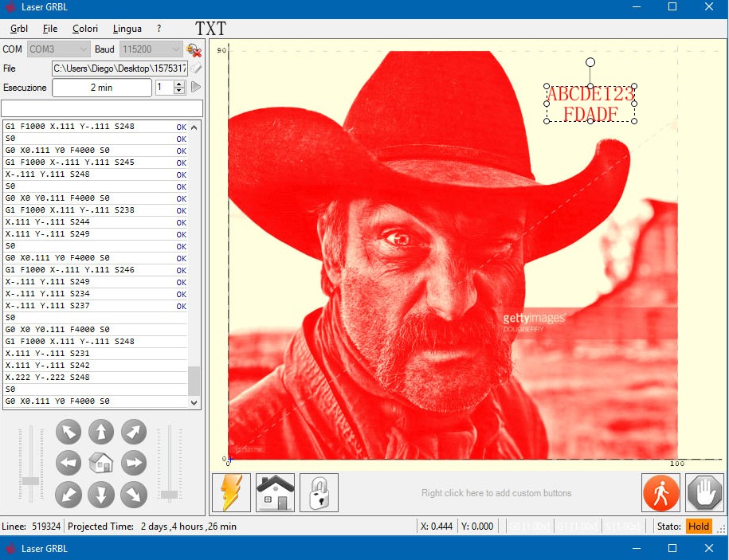The height and width of the screenshot is (560, 729).
Task: Open the Grbl menu
Action: [x=19, y=29]
